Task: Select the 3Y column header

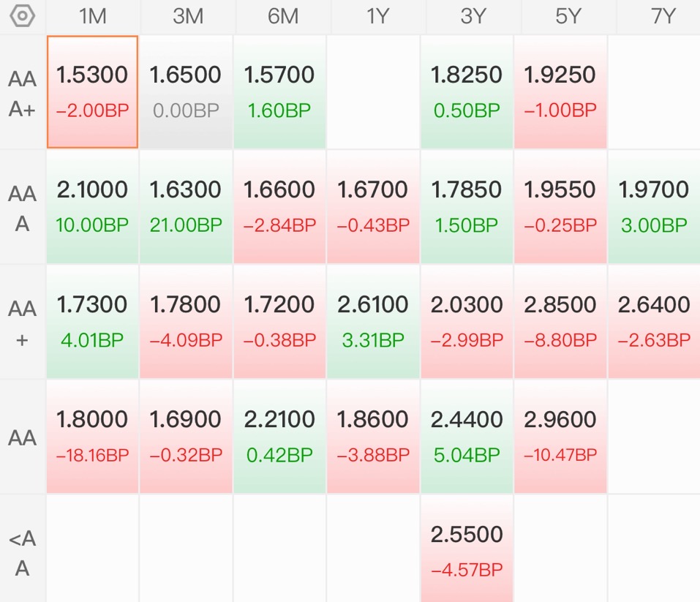Action: [x=473, y=17]
